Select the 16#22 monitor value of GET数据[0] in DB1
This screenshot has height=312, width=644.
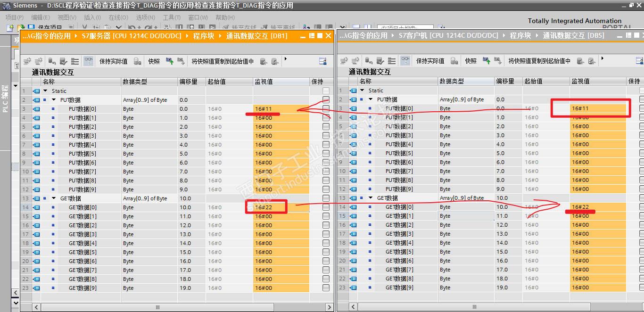pyautogui.click(x=281, y=207)
